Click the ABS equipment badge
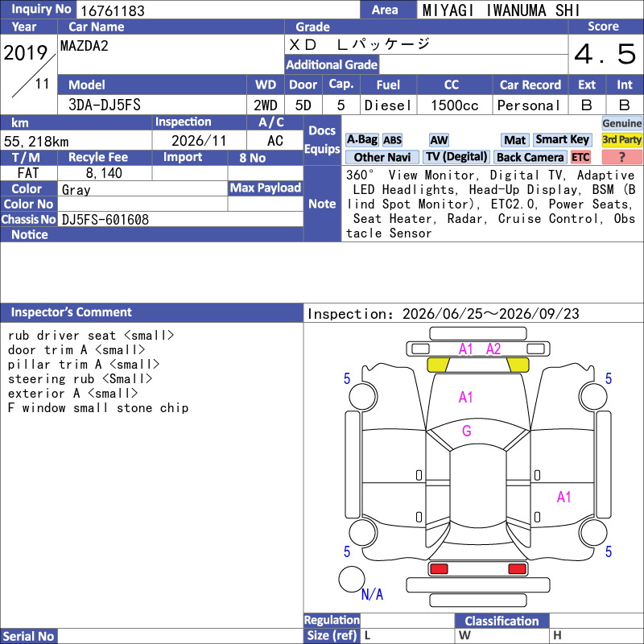Viewport: 644px width, 644px height. click(392, 140)
